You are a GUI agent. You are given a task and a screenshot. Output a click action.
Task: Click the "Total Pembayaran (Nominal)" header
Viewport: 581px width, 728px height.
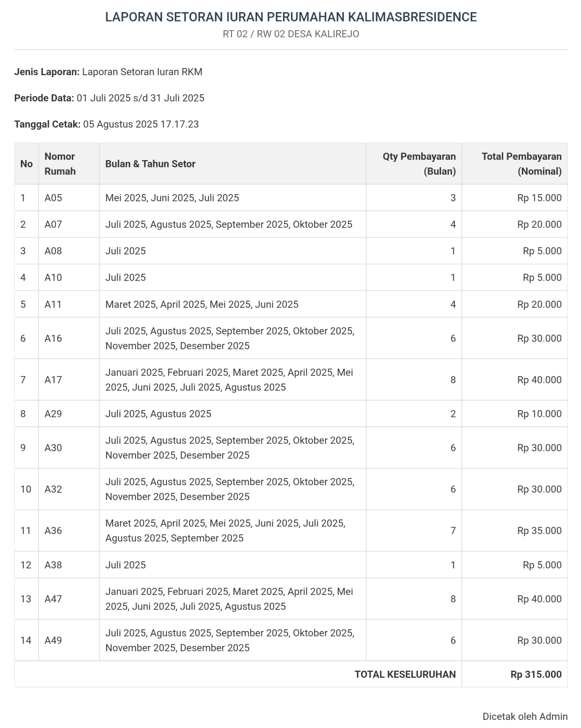[521, 164]
